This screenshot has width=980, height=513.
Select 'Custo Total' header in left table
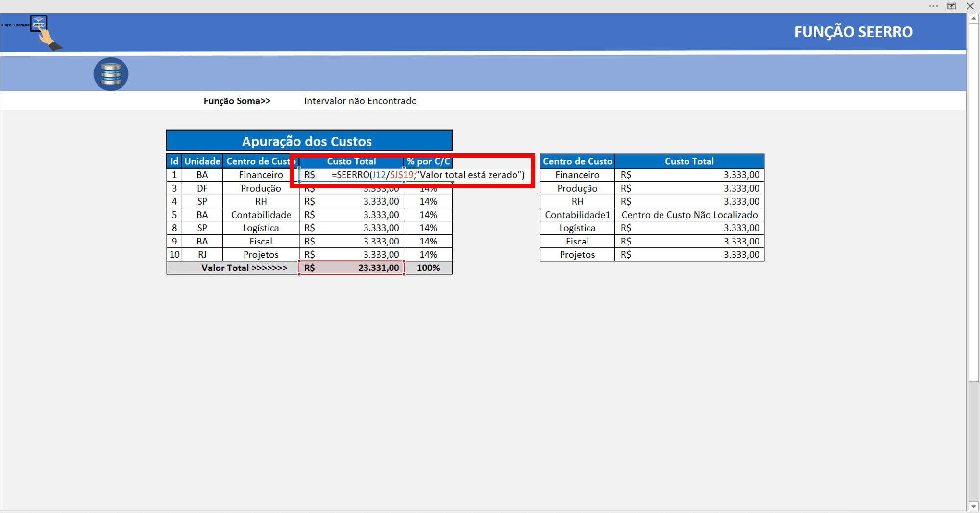point(351,161)
